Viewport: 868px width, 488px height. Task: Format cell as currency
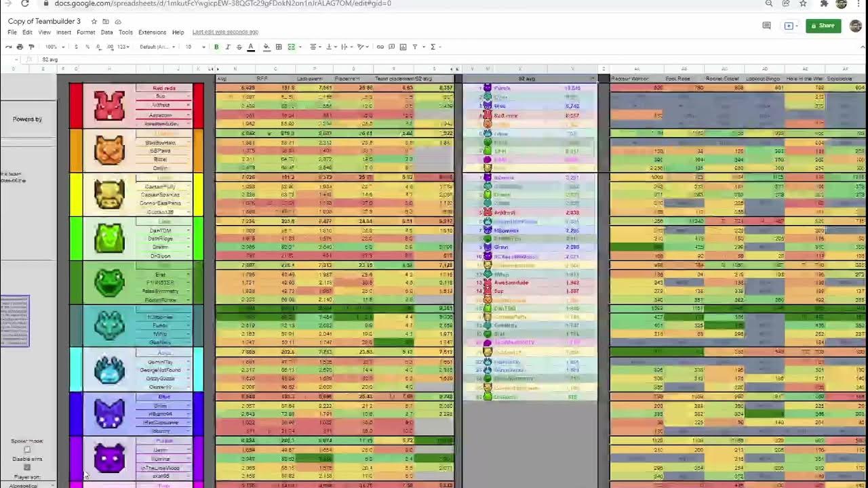[x=76, y=47]
